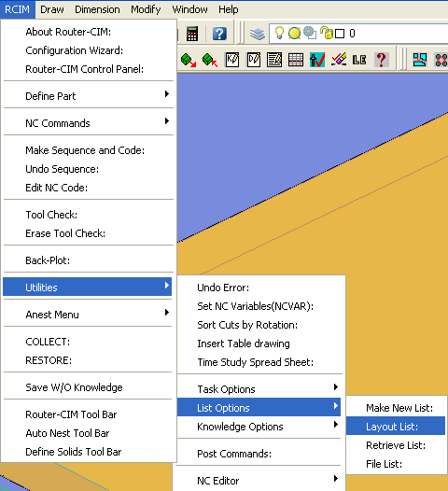Click the red question mark icon
The image size is (448, 491).
[382, 60]
